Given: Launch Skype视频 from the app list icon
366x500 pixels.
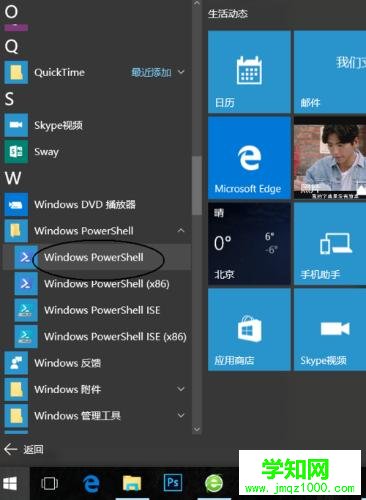Looking at the screenshot, I should [16, 125].
